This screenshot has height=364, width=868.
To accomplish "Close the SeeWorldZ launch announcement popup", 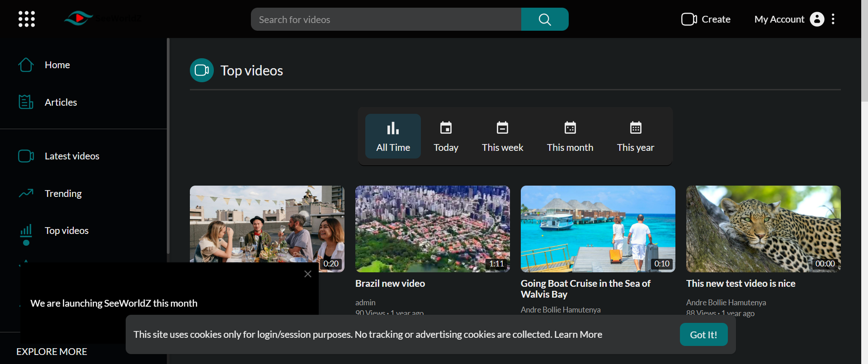I will pos(308,274).
